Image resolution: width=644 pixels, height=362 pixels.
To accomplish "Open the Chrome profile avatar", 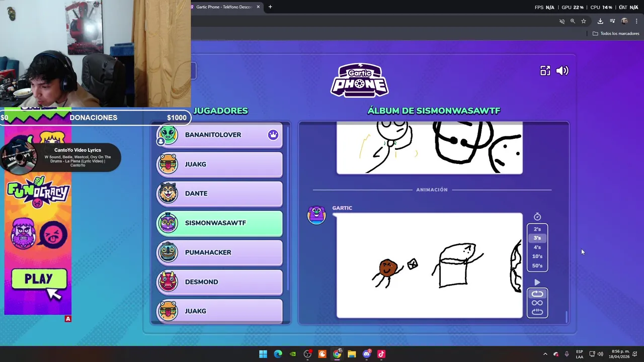I will point(624,21).
